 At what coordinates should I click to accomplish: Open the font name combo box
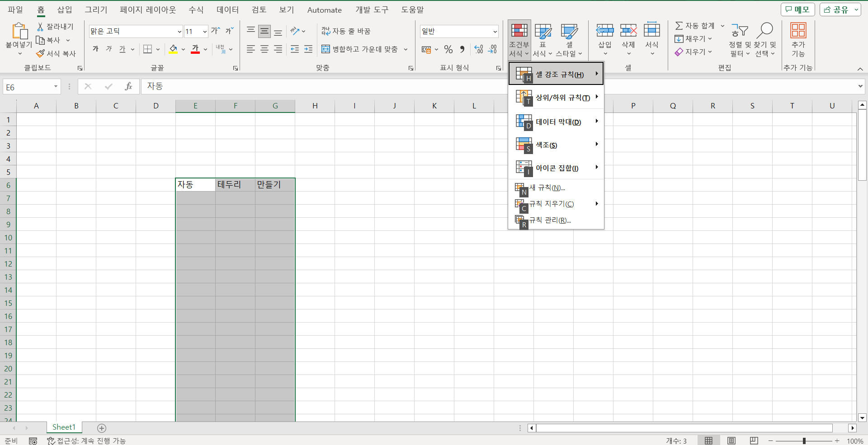[x=136, y=31]
